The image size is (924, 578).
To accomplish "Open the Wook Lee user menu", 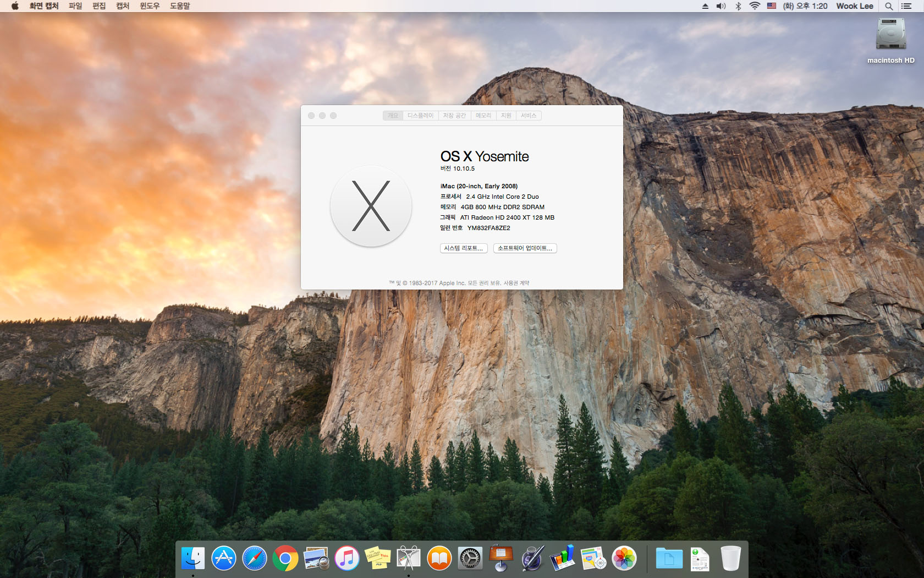I will pyautogui.click(x=854, y=6).
